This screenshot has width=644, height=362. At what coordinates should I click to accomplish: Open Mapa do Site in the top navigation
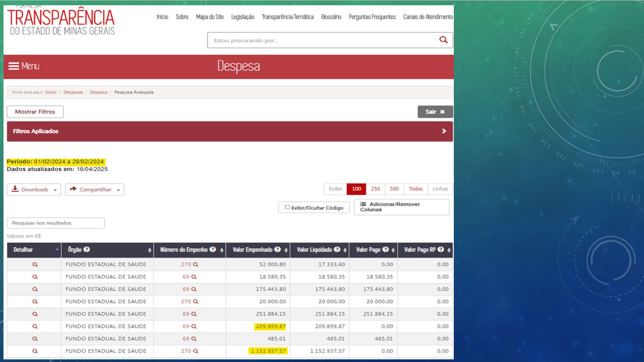tap(210, 17)
